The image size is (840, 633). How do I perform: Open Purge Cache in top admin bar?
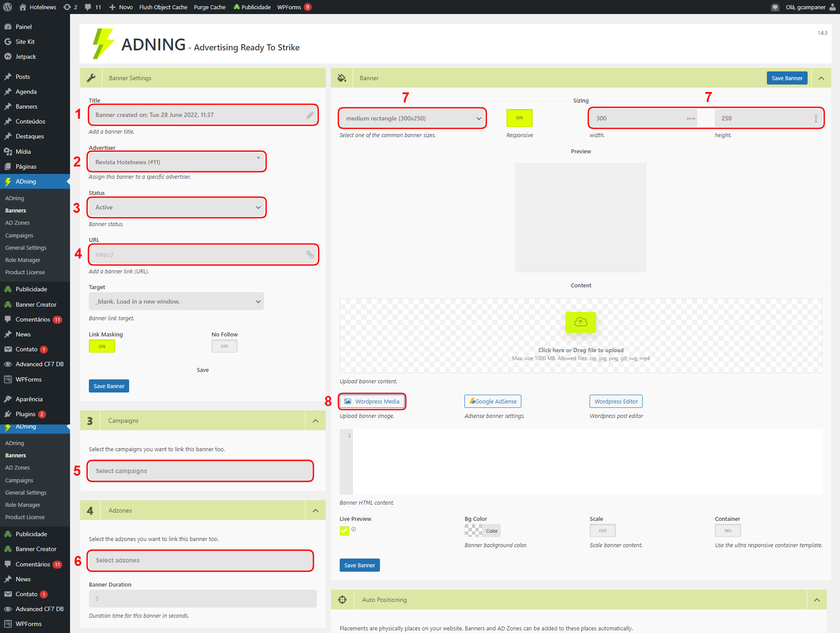(x=210, y=7)
